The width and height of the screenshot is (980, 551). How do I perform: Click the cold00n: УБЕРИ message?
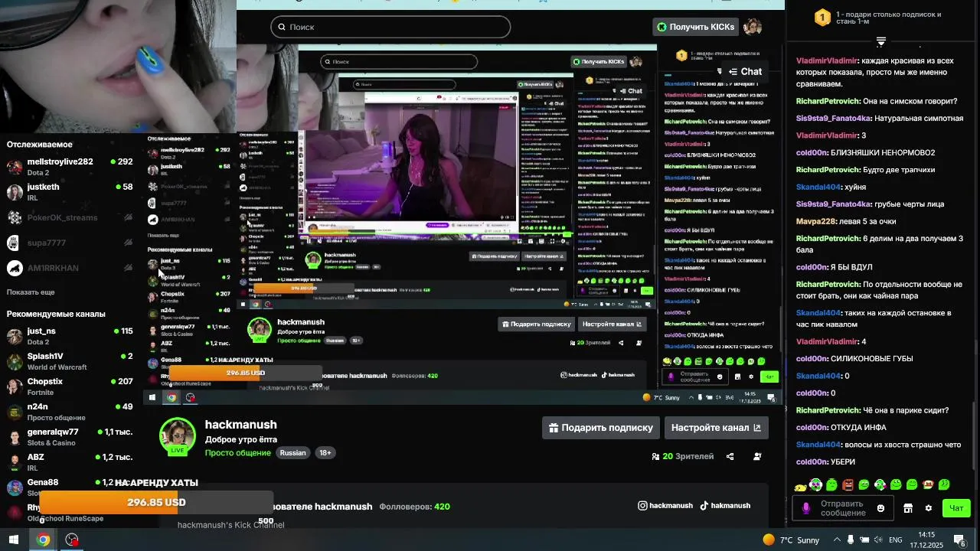[x=825, y=461]
